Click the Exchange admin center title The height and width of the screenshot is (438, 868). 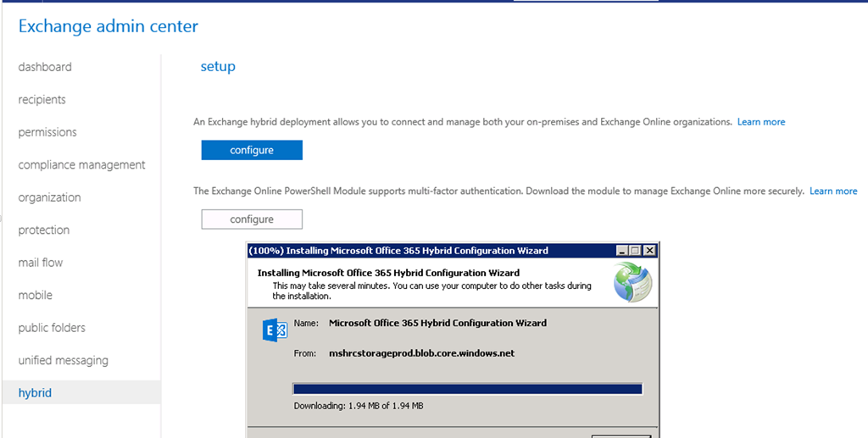click(x=108, y=26)
